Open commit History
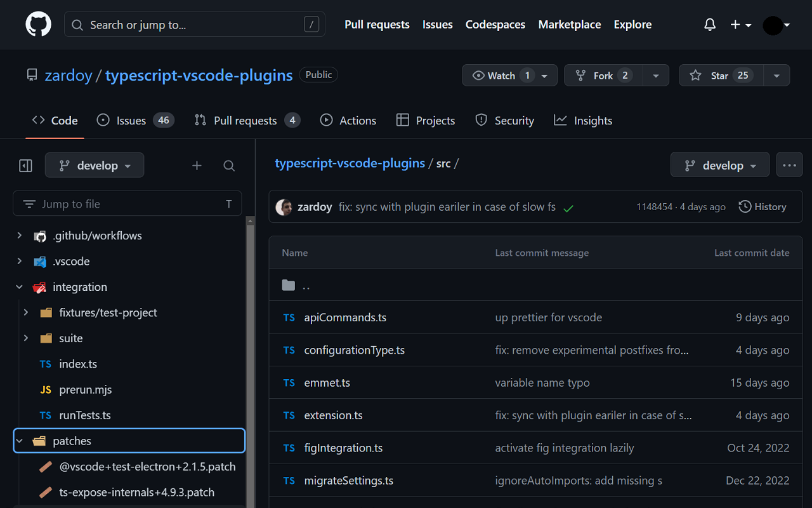 pos(763,207)
